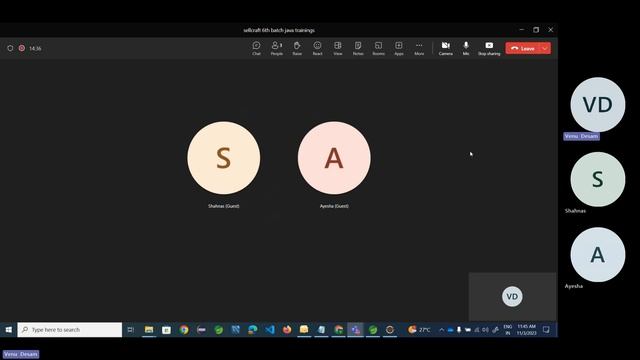Open breakout Rooms
This screenshot has height=360, width=640.
[x=378, y=48]
